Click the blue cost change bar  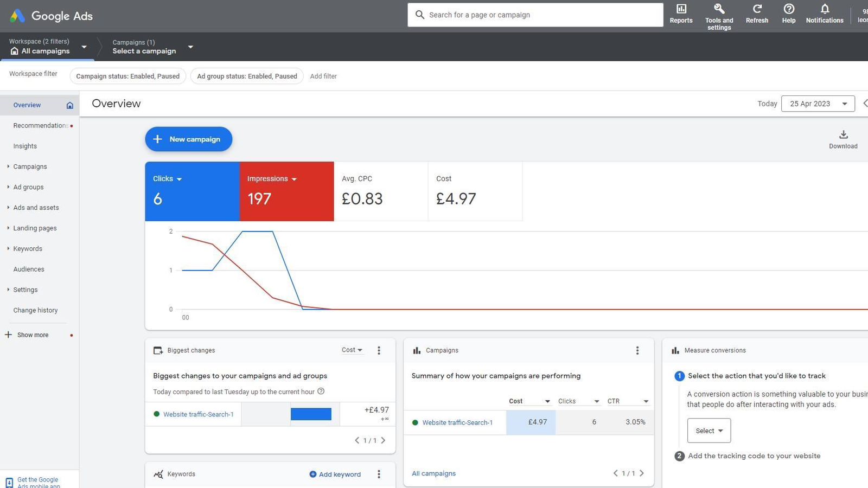(x=311, y=414)
